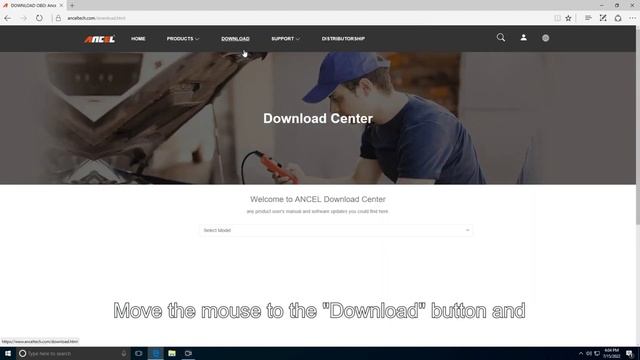Viewport: 640px width, 360px height.
Task: Click the screen recorder taskbar icon
Action: 188,353
